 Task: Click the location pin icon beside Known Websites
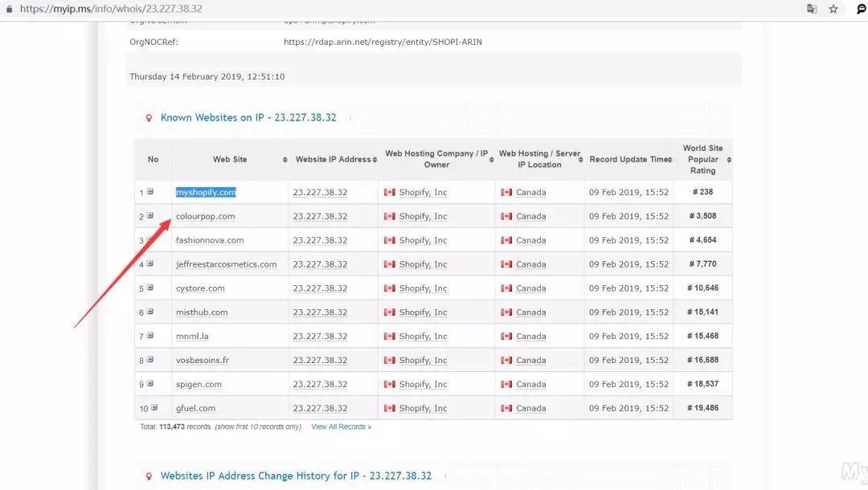(x=149, y=118)
